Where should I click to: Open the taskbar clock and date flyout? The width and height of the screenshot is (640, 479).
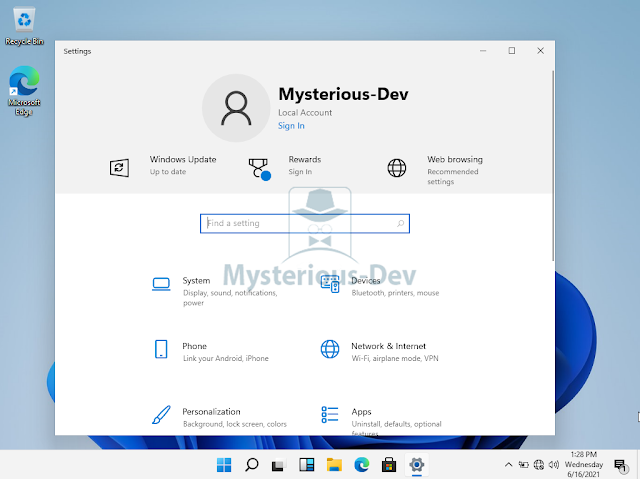pos(583,465)
